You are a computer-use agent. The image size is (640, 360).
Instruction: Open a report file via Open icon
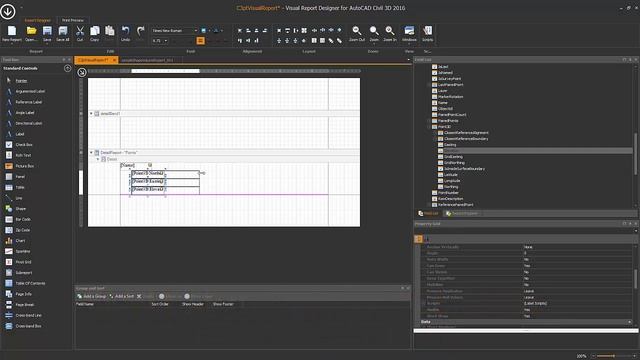point(31,33)
